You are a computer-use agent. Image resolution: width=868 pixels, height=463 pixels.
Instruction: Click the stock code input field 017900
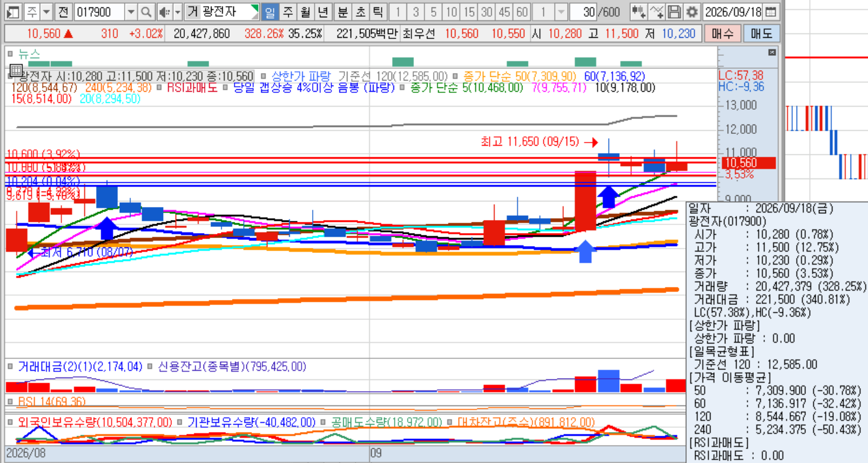[99, 12]
